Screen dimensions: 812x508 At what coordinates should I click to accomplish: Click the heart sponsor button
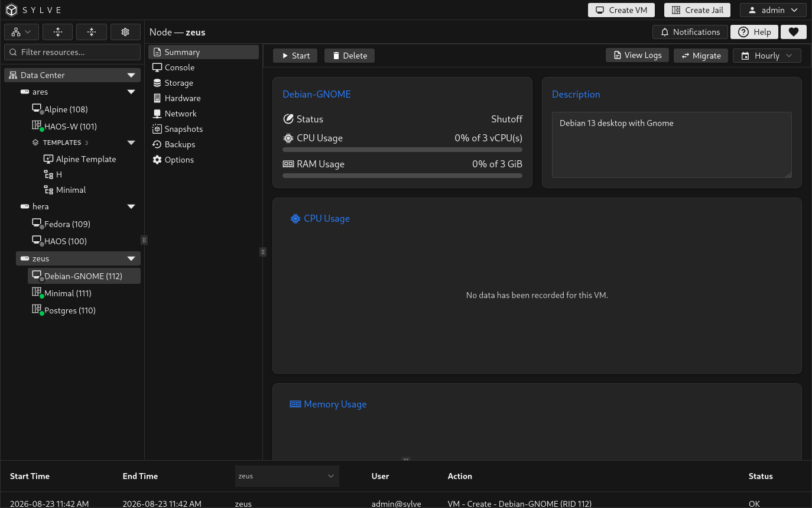[x=794, y=32]
